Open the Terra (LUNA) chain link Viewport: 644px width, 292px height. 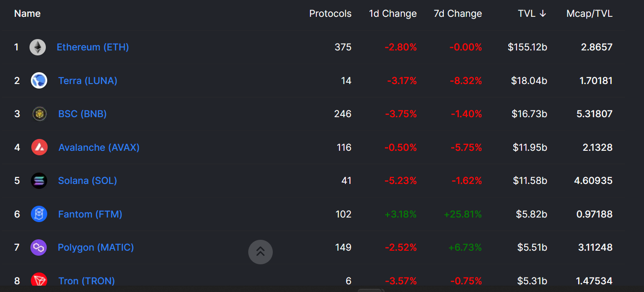point(88,81)
